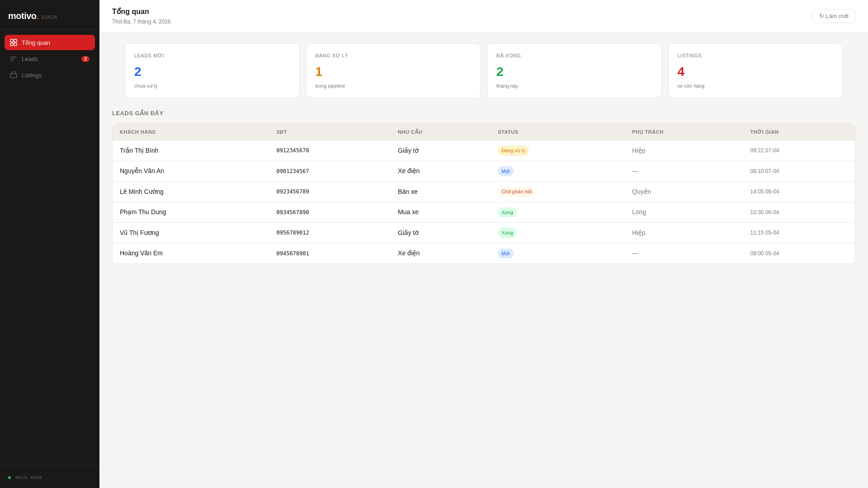This screenshot has height=488, width=868.
Task: Select customer Trần Thị Bình
Action: 139,150
